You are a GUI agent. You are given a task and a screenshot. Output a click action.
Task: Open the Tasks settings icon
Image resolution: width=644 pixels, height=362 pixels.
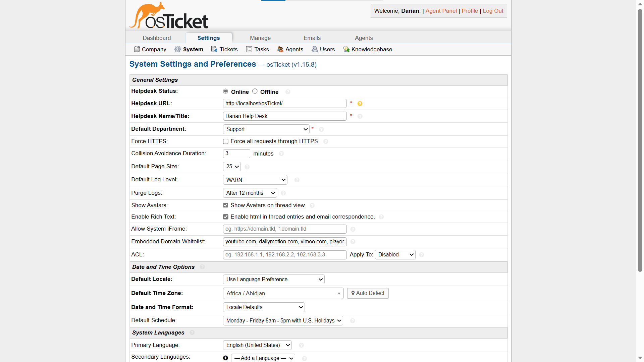(249, 49)
